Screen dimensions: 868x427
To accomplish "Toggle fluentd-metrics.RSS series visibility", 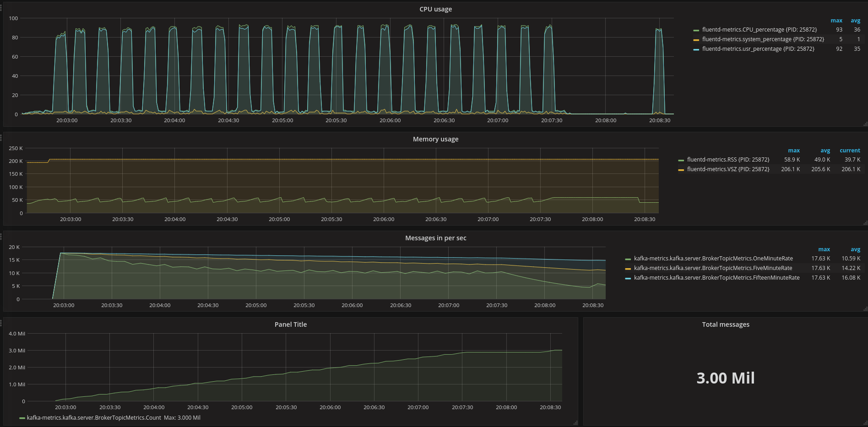I will [728, 160].
